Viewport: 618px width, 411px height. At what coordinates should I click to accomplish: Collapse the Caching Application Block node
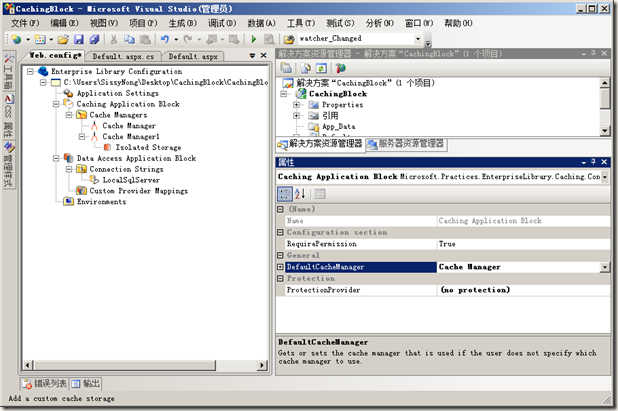point(56,104)
